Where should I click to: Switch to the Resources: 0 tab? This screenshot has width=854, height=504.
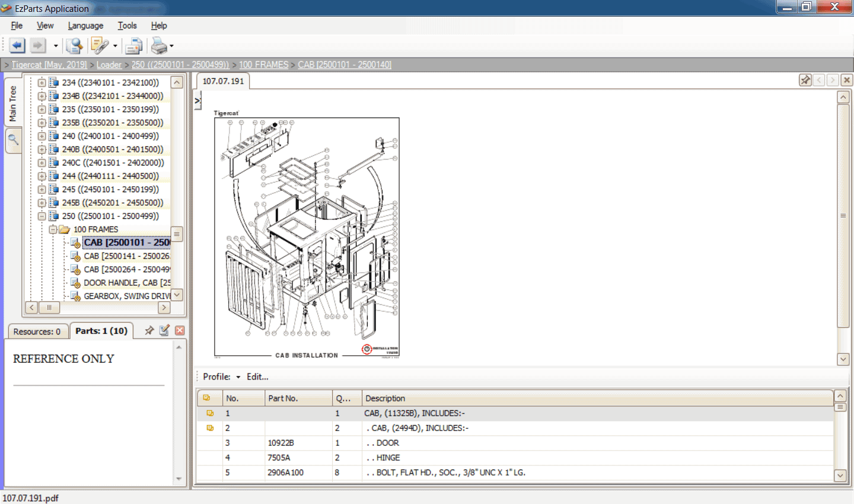37,331
